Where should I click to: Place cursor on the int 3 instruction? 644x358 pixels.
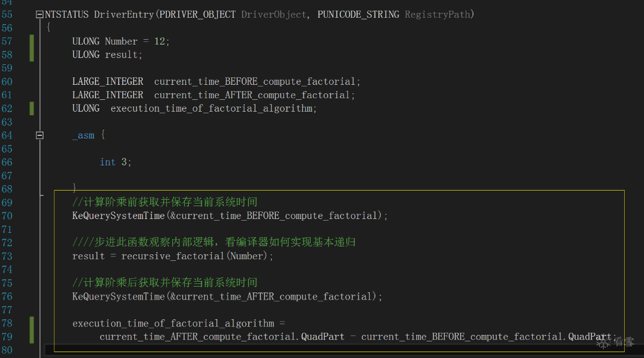[x=115, y=162]
